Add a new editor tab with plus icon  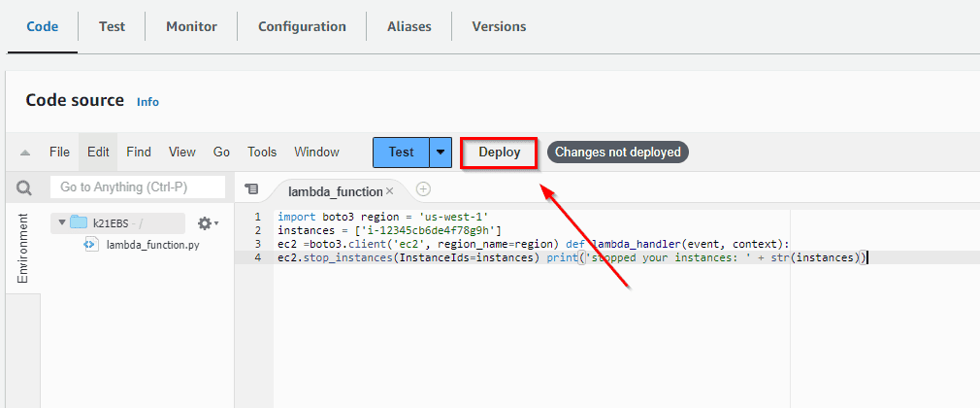coord(423,189)
